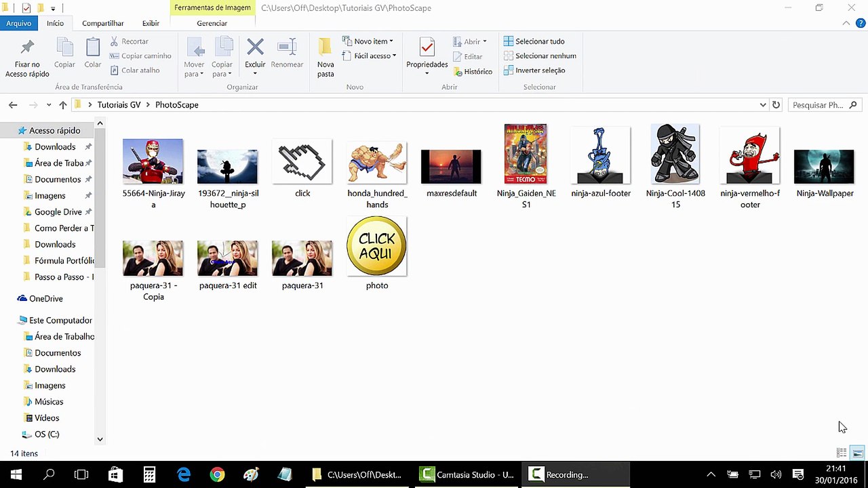
Task: Select the Início ribbon tab
Action: (x=56, y=23)
